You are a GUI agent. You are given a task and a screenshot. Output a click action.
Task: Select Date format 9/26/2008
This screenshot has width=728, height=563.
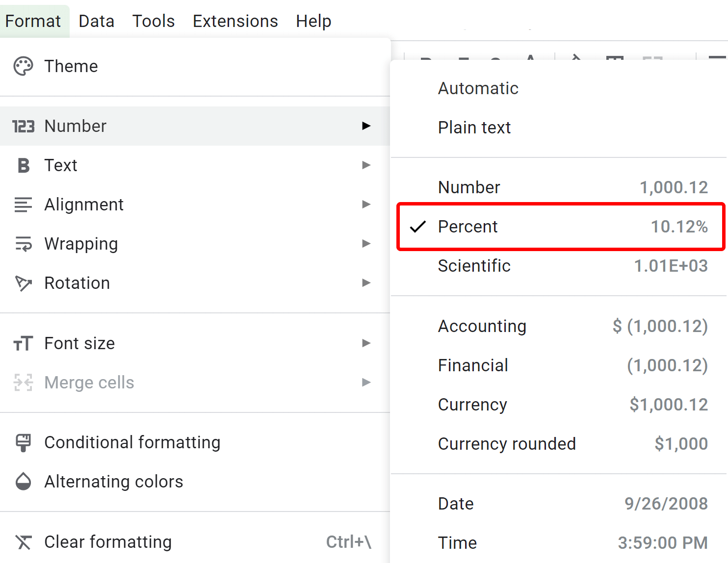(456, 503)
